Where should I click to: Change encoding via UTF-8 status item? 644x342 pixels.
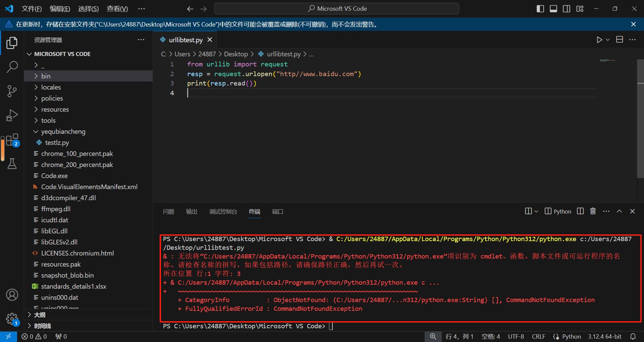coord(516,336)
